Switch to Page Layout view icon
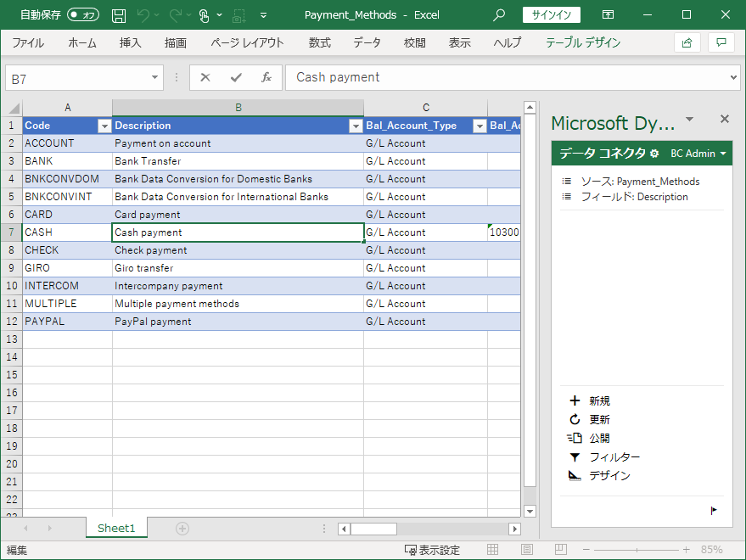Viewport: 746px width, 560px height. pos(527,550)
